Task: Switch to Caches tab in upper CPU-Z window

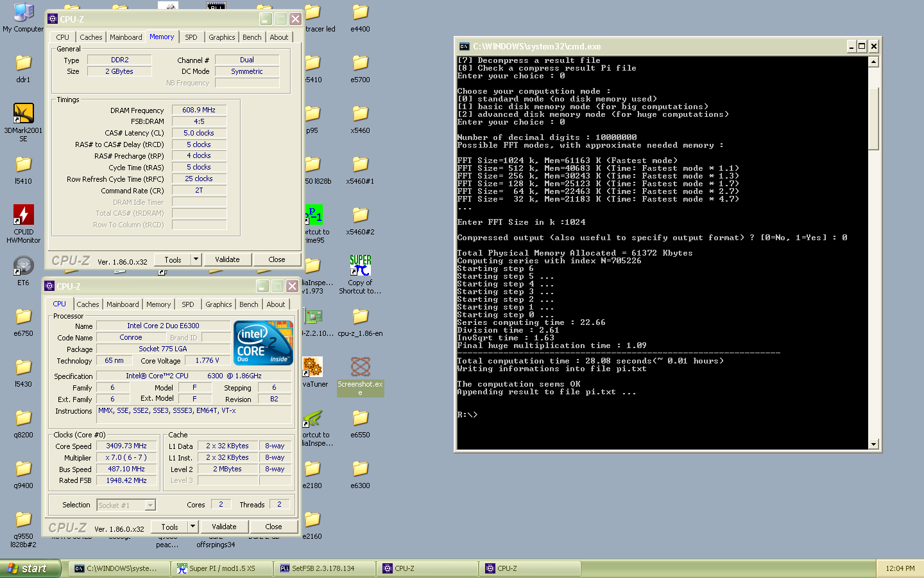Action: coord(91,37)
